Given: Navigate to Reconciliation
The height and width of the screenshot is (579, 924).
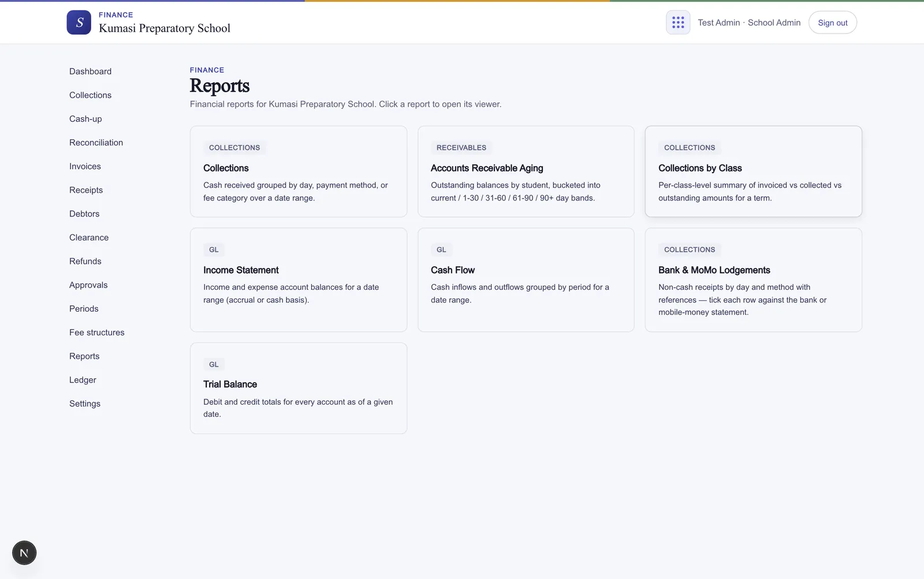Looking at the screenshot, I should tap(96, 143).
